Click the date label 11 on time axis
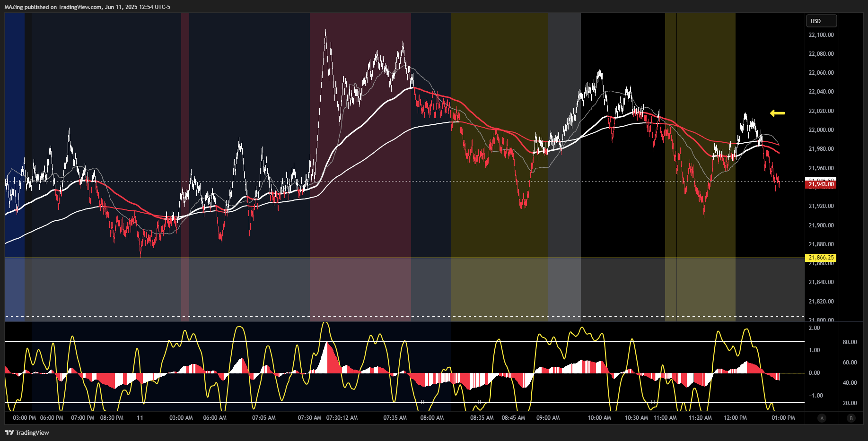The height and width of the screenshot is (441, 868). point(140,418)
